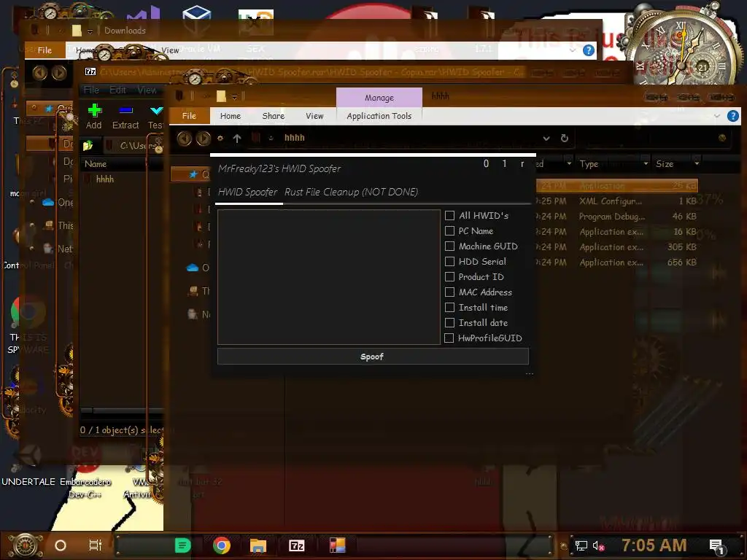
Task: Open the View tab in hhhh explorer window
Action: pos(314,116)
